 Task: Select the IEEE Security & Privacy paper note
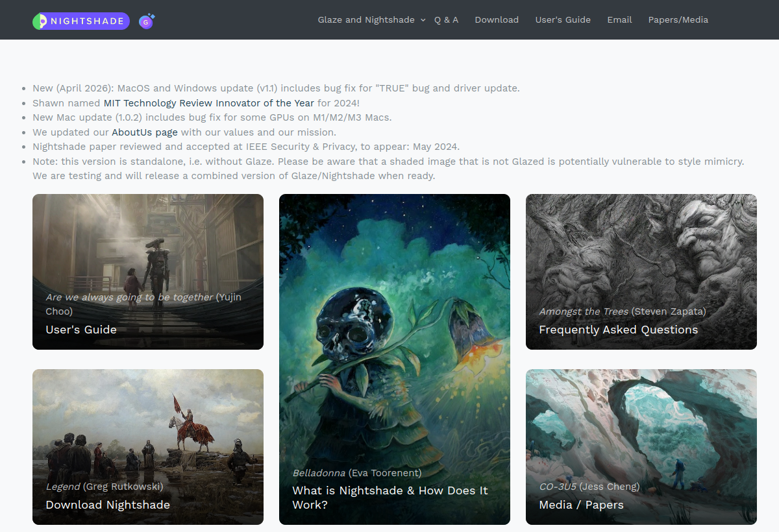click(246, 147)
